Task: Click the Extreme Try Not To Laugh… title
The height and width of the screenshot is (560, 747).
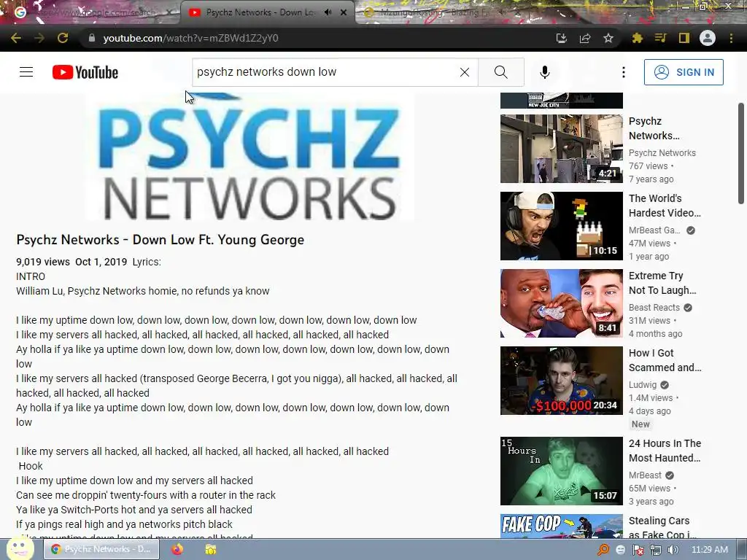Action: click(x=662, y=283)
